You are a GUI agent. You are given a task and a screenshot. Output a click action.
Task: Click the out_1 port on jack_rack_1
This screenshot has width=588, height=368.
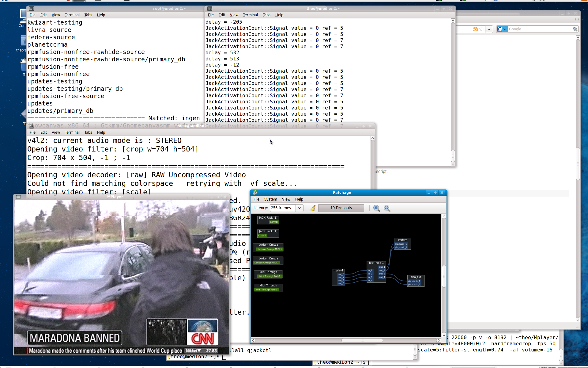(382, 267)
